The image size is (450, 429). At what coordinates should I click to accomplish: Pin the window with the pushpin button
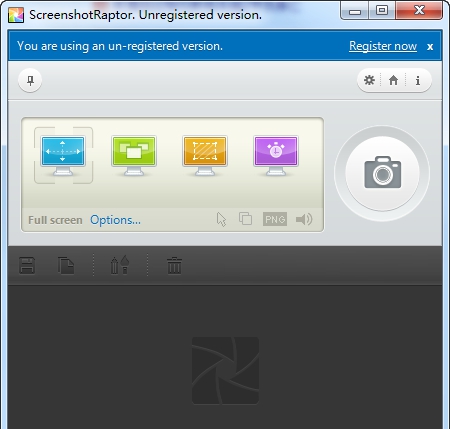30,80
